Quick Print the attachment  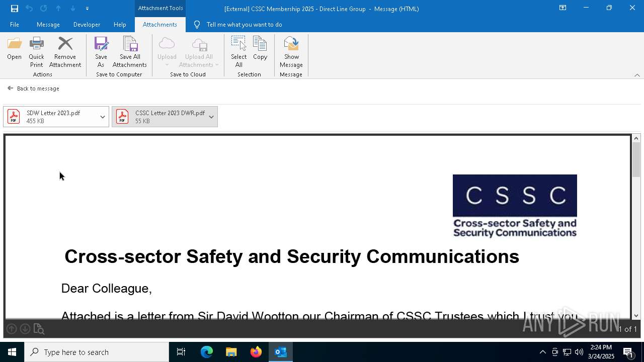[x=36, y=52]
